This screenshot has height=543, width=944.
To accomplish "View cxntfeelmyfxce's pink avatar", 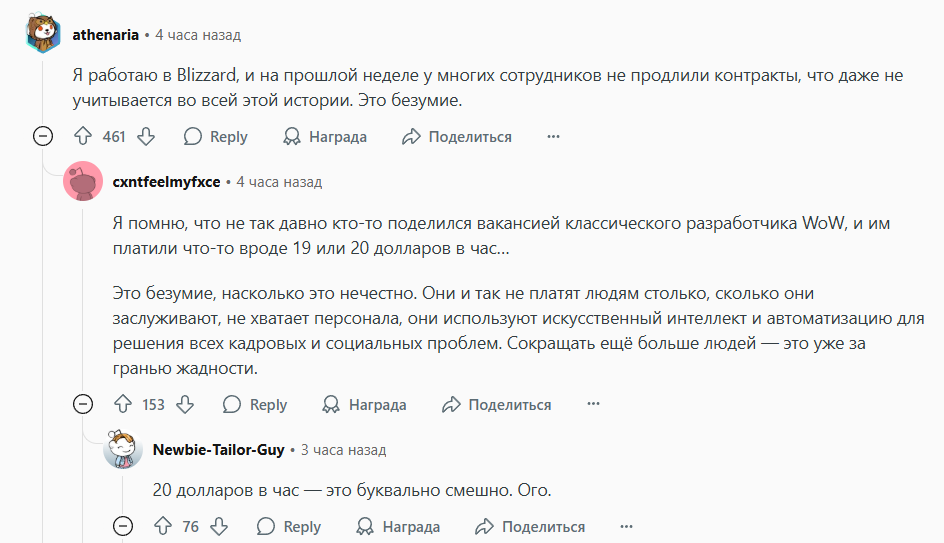I will pos(83,181).
